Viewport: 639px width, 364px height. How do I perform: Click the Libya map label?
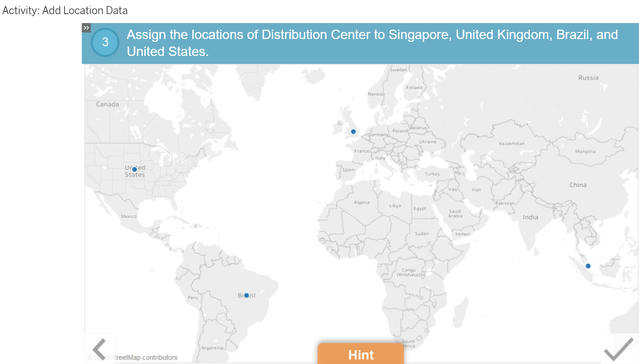click(395, 206)
